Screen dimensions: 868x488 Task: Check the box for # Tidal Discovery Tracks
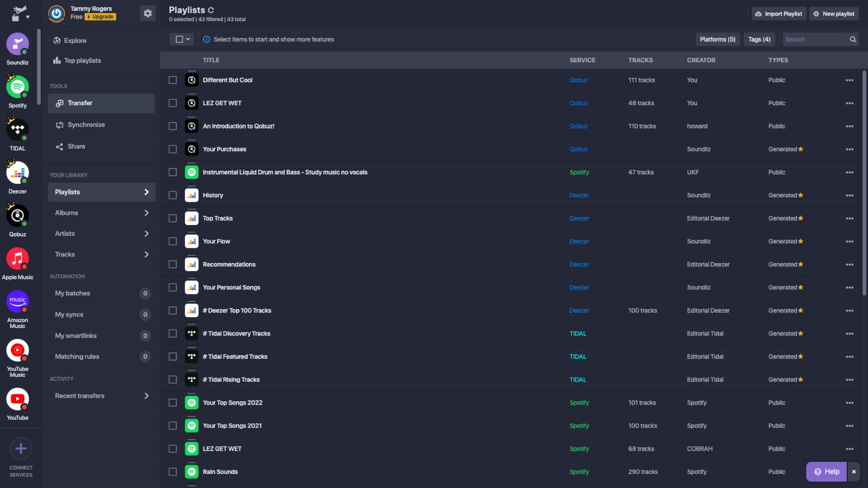pyautogui.click(x=173, y=333)
